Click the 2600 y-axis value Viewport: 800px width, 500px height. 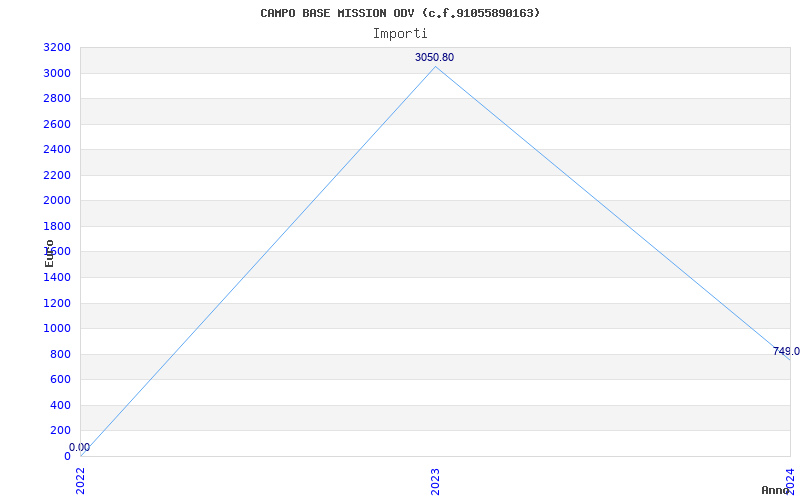57,124
